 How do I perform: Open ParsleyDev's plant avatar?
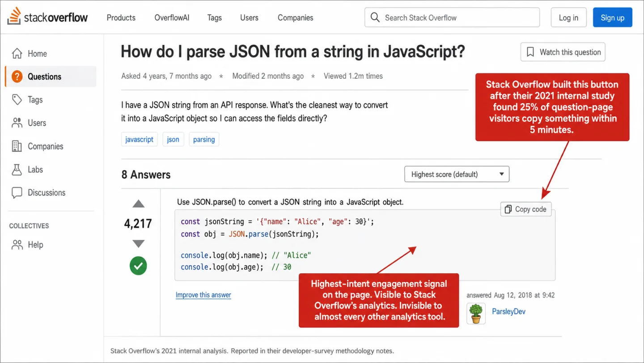[476, 313]
